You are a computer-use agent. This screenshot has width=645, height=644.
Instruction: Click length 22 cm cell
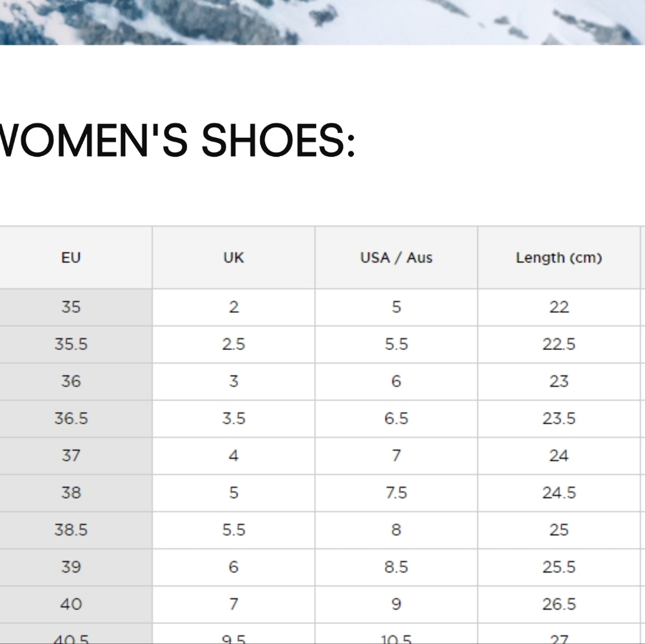click(559, 307)
